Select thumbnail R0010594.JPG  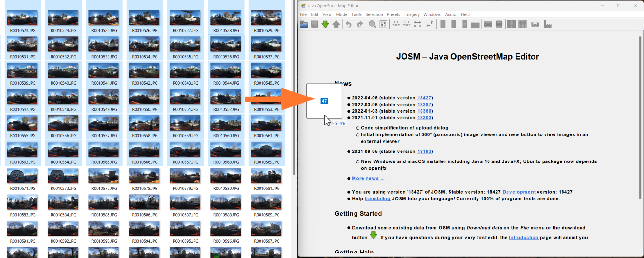[144, 229]
